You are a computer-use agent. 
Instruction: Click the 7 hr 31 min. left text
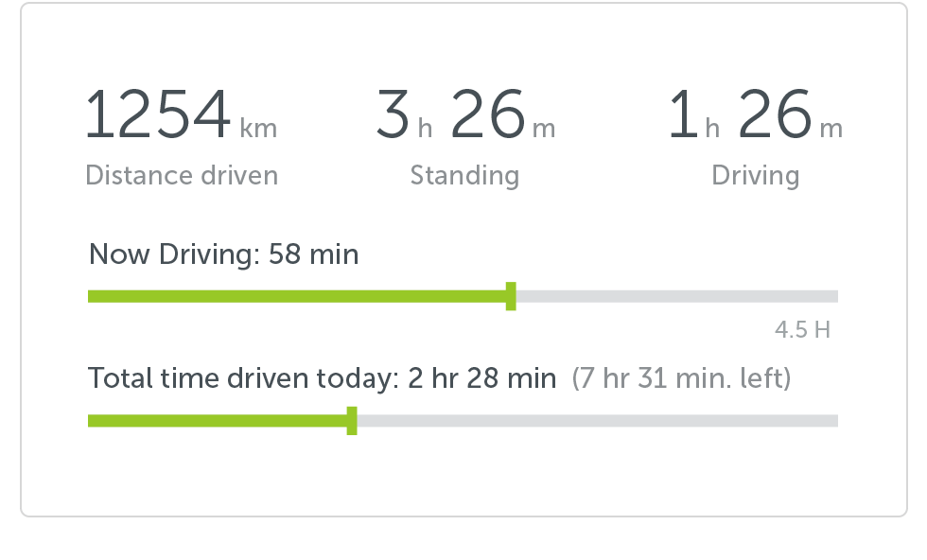click(681, 379)
